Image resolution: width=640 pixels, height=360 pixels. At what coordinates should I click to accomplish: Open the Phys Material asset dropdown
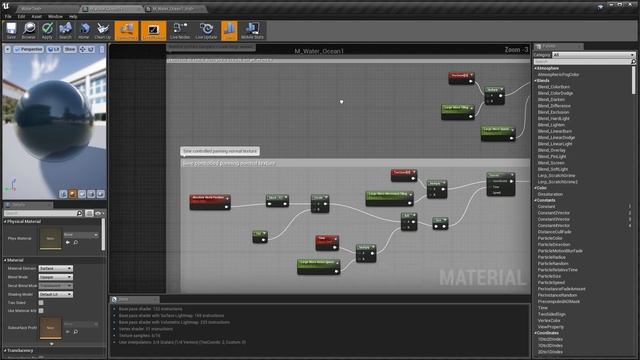click(x=81, y=235)
